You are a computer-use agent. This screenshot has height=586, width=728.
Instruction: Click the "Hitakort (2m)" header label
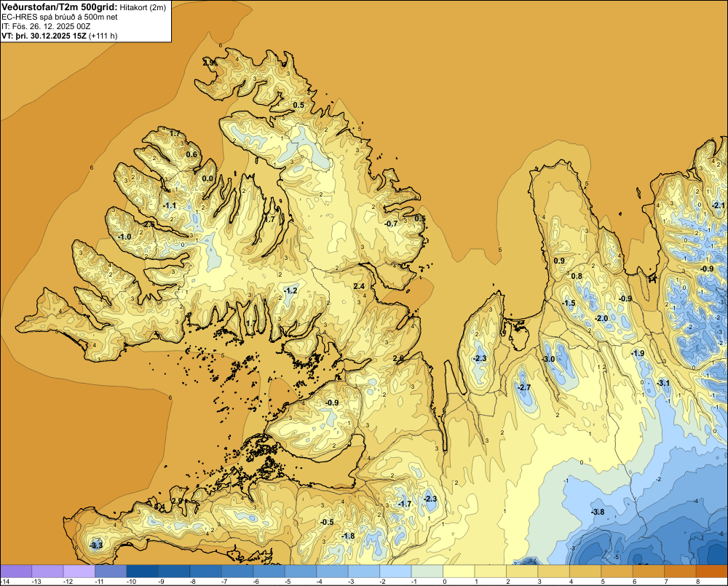point(143,7)
